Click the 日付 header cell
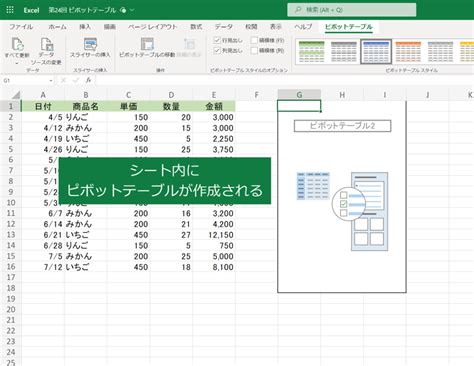The image size is (474, 366). tap(43, 106)
